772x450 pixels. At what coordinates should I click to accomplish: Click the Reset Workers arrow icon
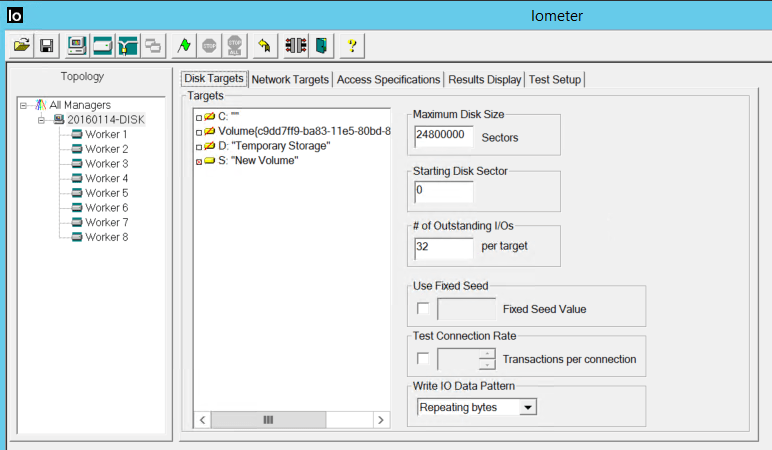pyautogui.click(x=264, y=45)
